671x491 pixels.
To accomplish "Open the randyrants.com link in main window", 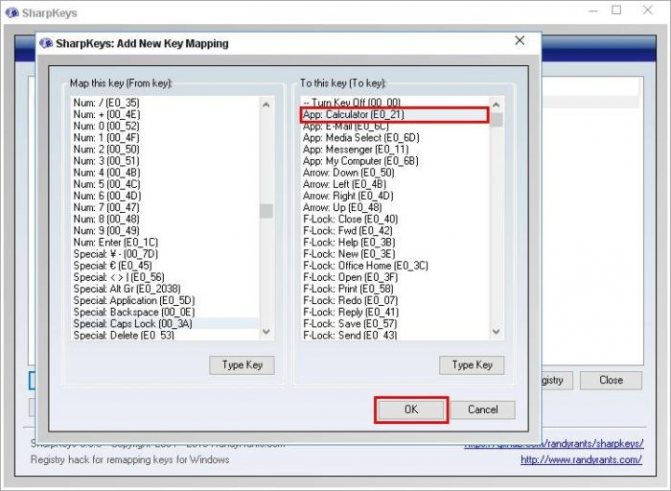I will point(581,460).
